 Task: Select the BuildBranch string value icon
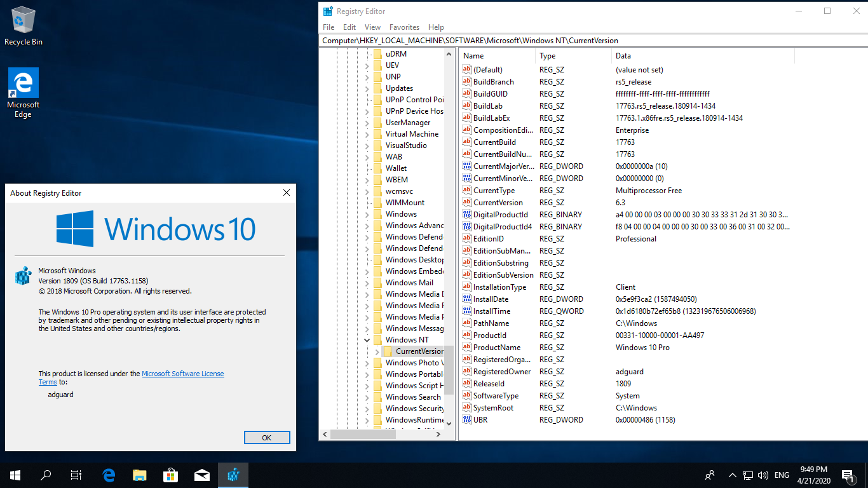pos(467,82)
